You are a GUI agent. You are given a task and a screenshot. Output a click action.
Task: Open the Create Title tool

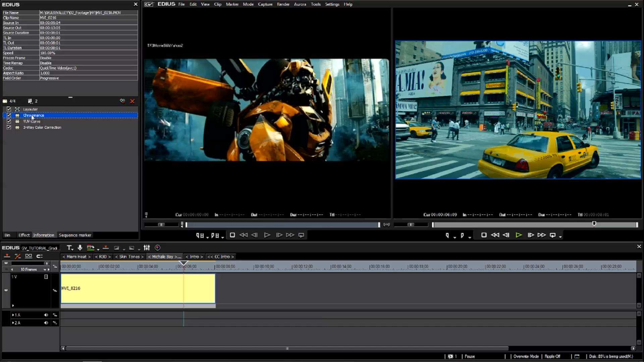pos(69,248)
